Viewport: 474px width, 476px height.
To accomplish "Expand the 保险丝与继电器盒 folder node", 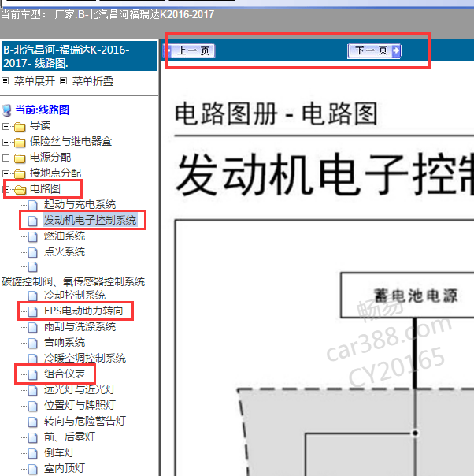I will 6,142.
